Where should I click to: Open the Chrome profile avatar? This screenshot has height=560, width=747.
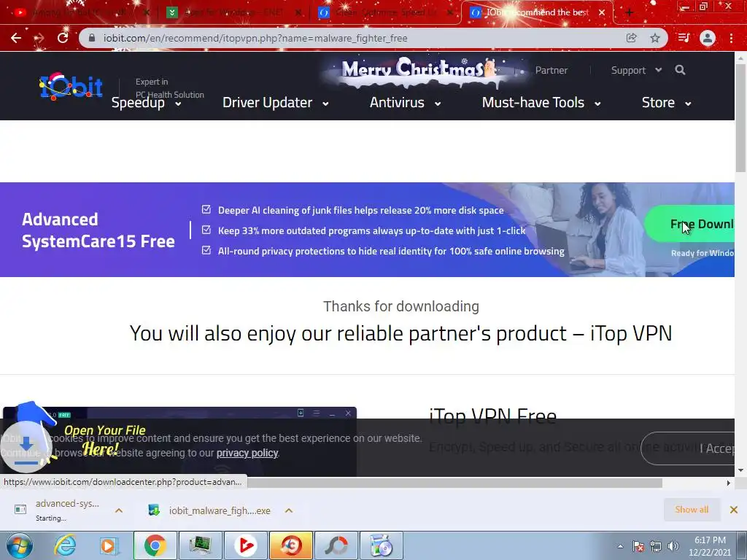point(708,38)
